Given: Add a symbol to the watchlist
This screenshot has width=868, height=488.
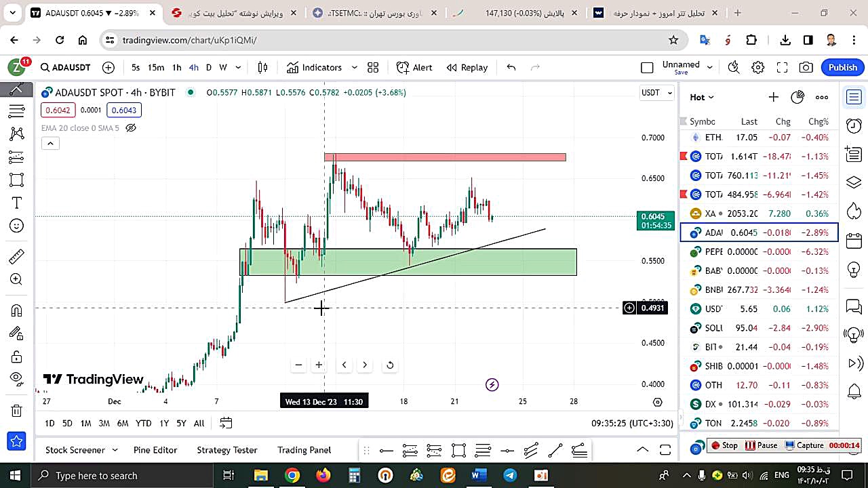Looking at the screenshot, I should (x=773, y=97).
